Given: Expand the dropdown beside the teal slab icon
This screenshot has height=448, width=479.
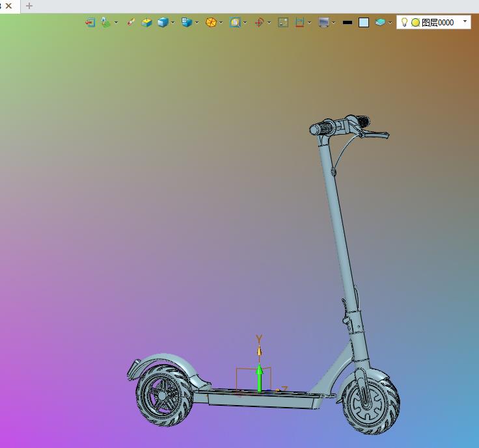Looking at the screenshot, I should click(x=390, y=23).
